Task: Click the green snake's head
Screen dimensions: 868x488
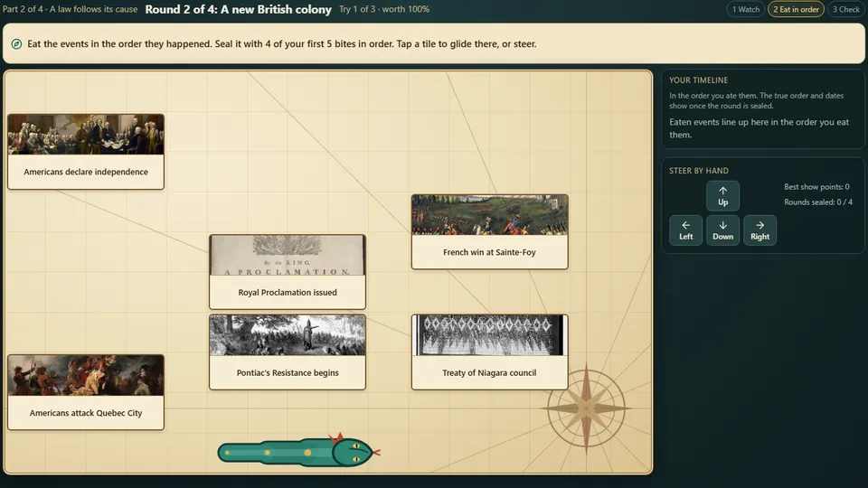Action: tap(354, 452)
